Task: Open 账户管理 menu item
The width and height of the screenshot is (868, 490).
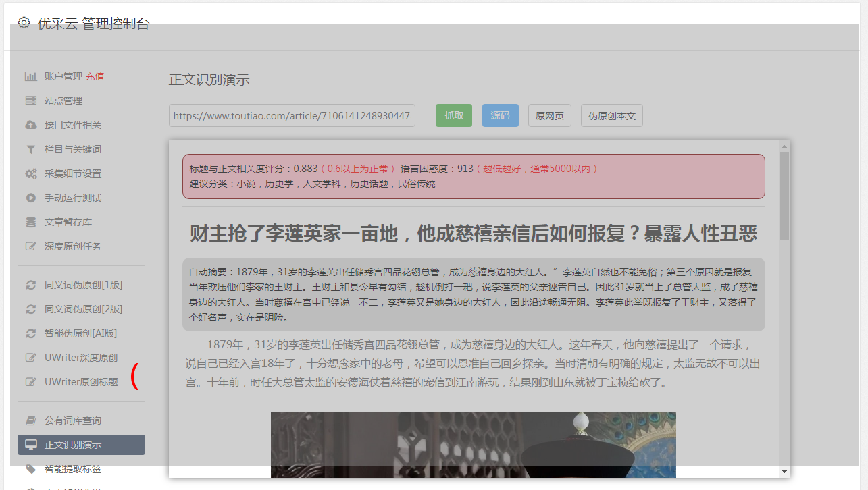Action: pyautogui.click(x=63, y=76)
